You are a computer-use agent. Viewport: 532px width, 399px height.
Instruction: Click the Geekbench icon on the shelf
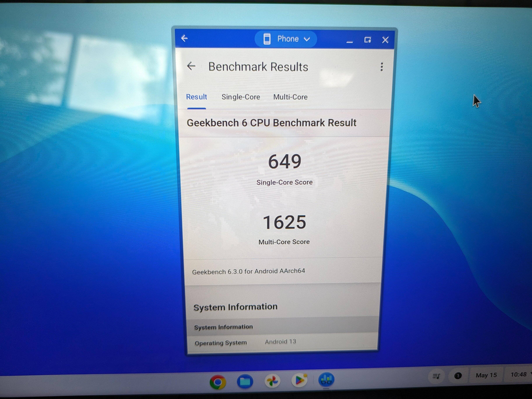(x=326, y=379)
